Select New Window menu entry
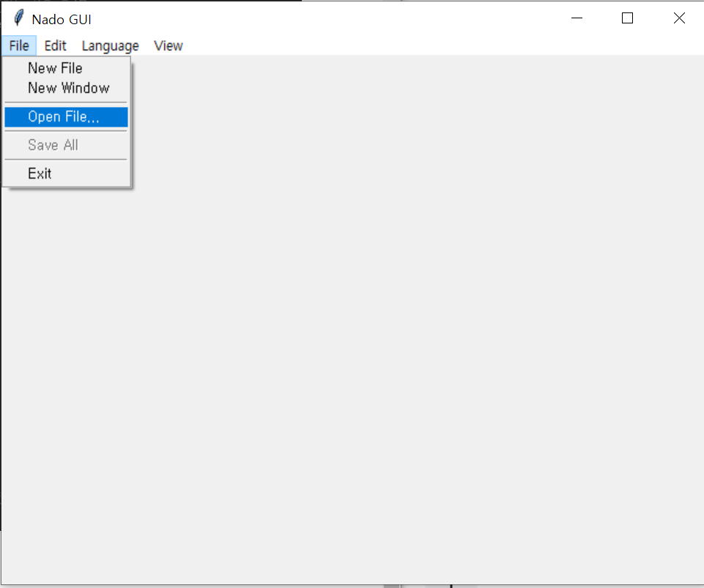 coord(66,88)
